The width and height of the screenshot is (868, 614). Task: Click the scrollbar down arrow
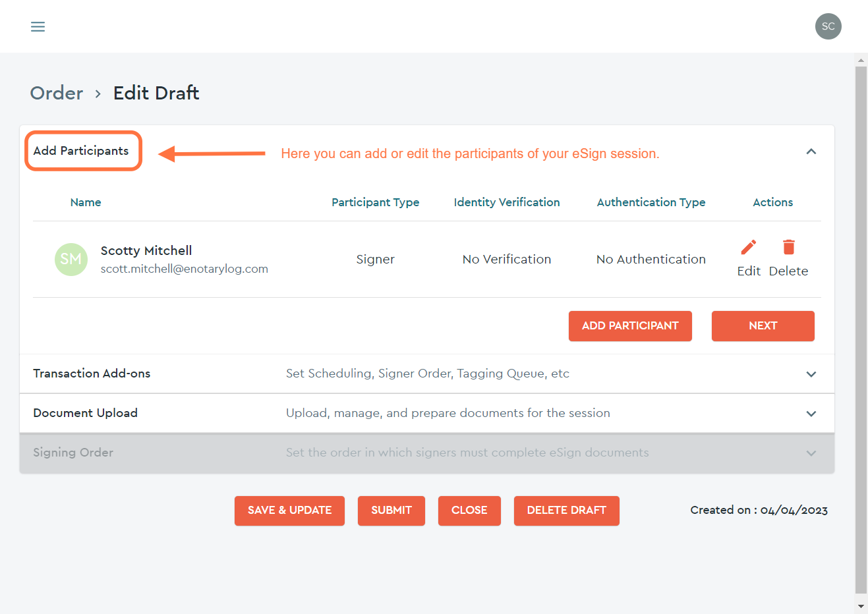click(861, 606)
